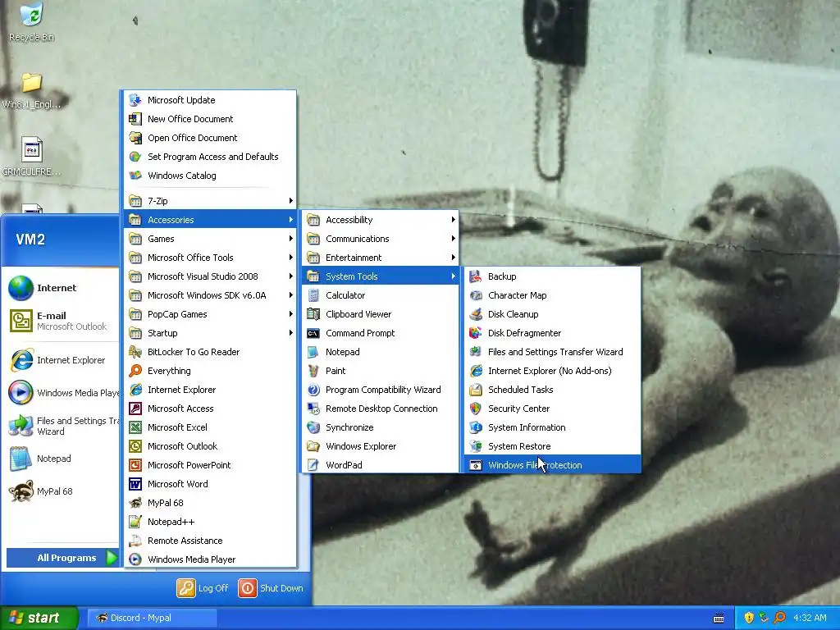Open pinned Internet item in Start menu
840x630 pixels.
[60, 288]
